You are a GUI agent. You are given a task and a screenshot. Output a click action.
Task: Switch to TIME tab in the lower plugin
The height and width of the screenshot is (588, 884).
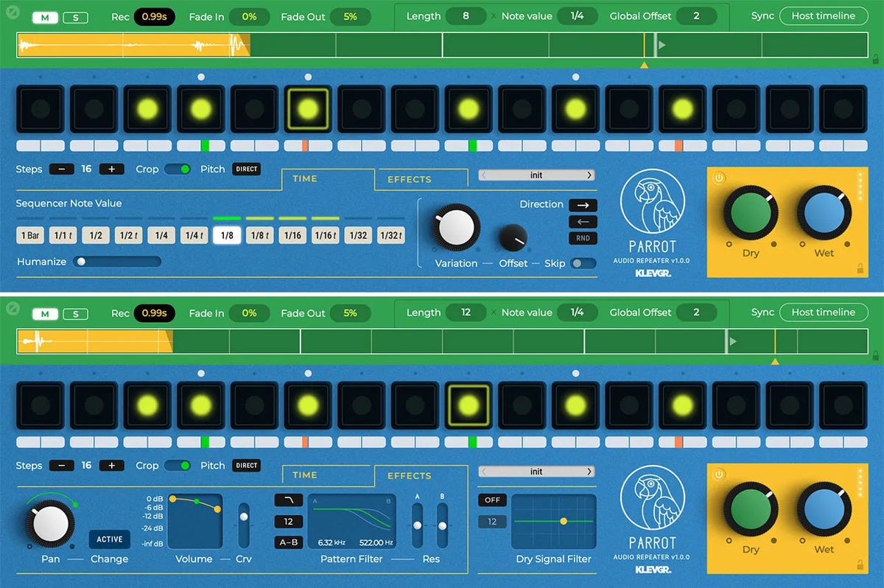click(x=305, y=475)
